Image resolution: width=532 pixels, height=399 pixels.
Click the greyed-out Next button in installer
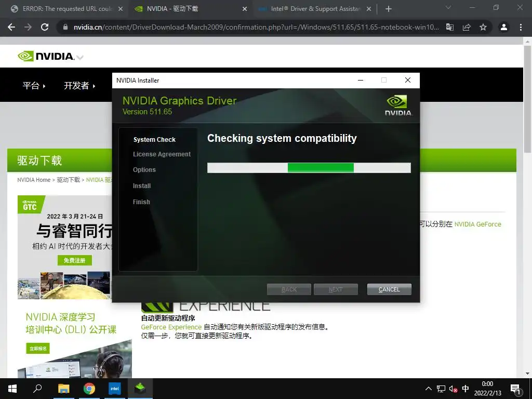tap(336, 289)
